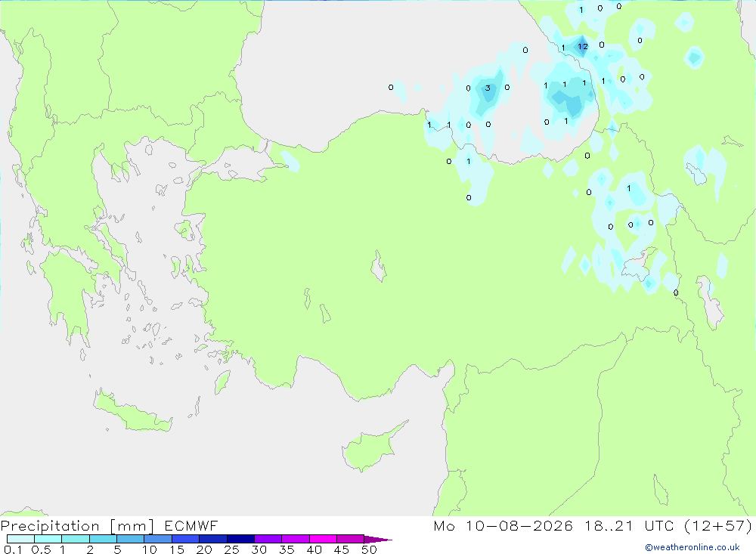
Task: Click the darkest blue rain cell near Georgia's coast
Action: coord(582,46)
